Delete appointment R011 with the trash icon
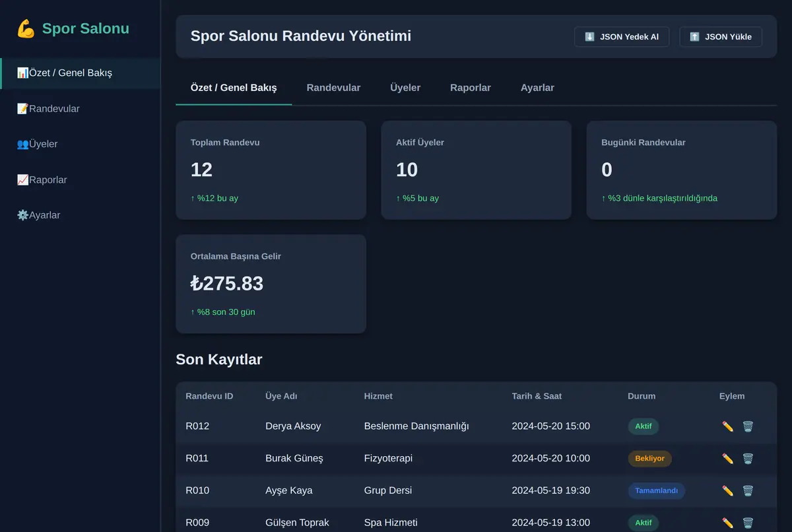 coord(748,459)
